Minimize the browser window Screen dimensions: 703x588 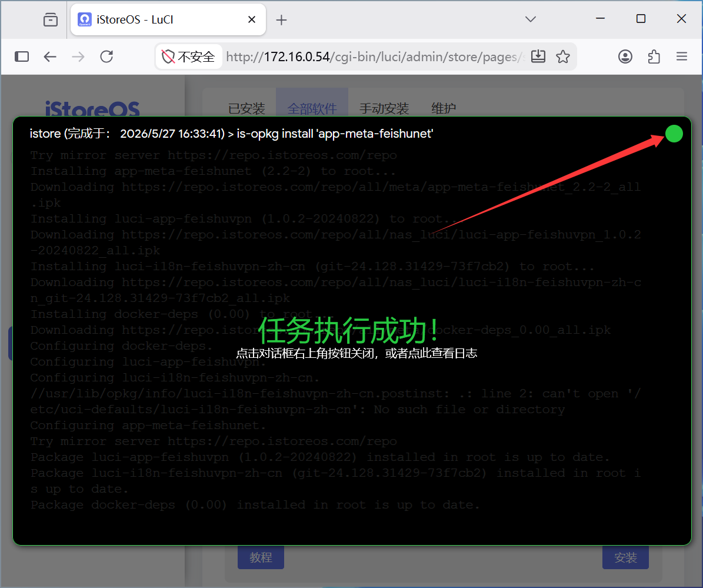[x=600, y=19]
